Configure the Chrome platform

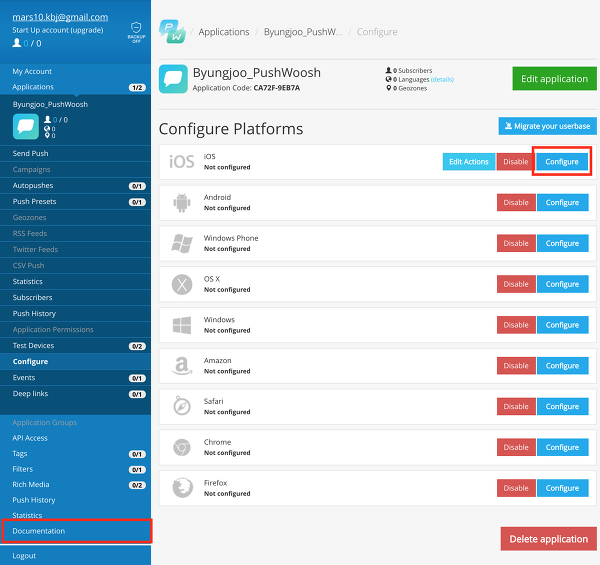coord(562,448)
